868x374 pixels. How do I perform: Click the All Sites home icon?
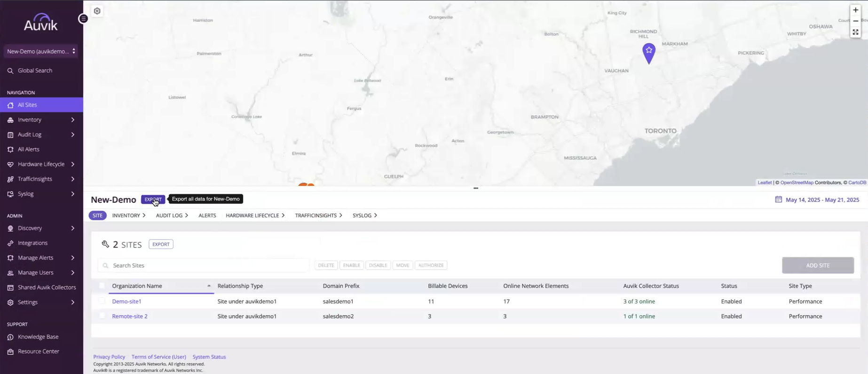[10, 105]
